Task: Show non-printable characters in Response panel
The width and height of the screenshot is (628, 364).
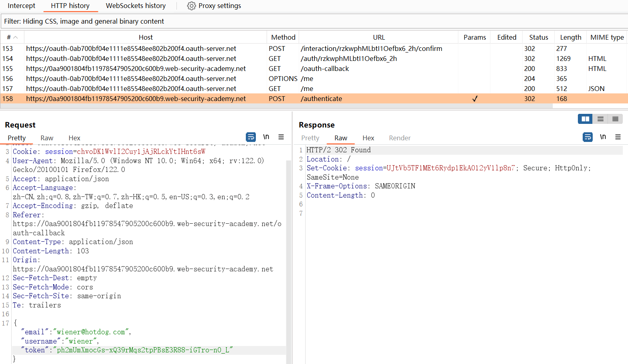Action: click(603, 137)
